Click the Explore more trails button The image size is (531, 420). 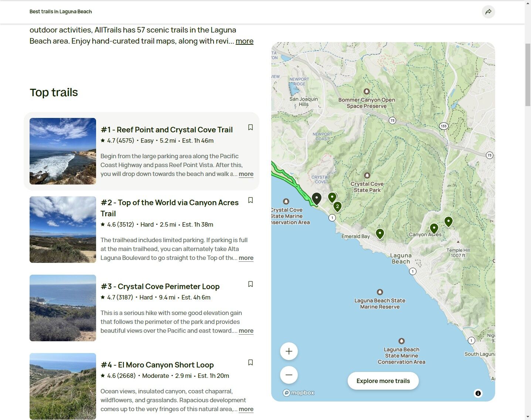click(x=383, y=381)
